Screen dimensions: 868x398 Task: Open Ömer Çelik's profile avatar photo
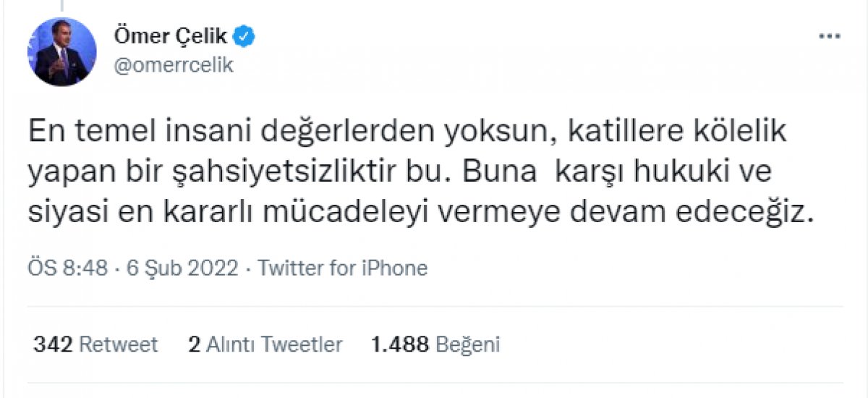62,52
